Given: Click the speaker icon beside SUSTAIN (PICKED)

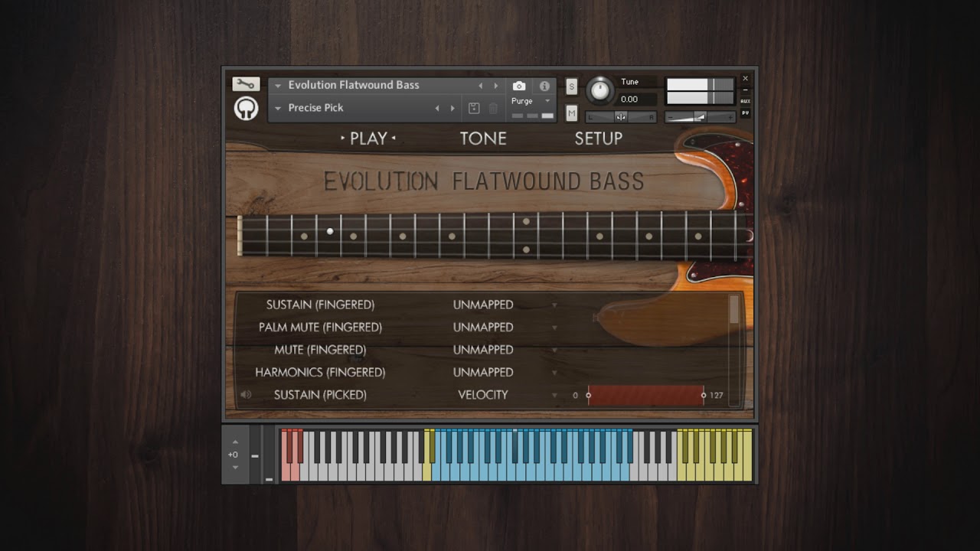Looking at the screenshot, I should point(246,395).
